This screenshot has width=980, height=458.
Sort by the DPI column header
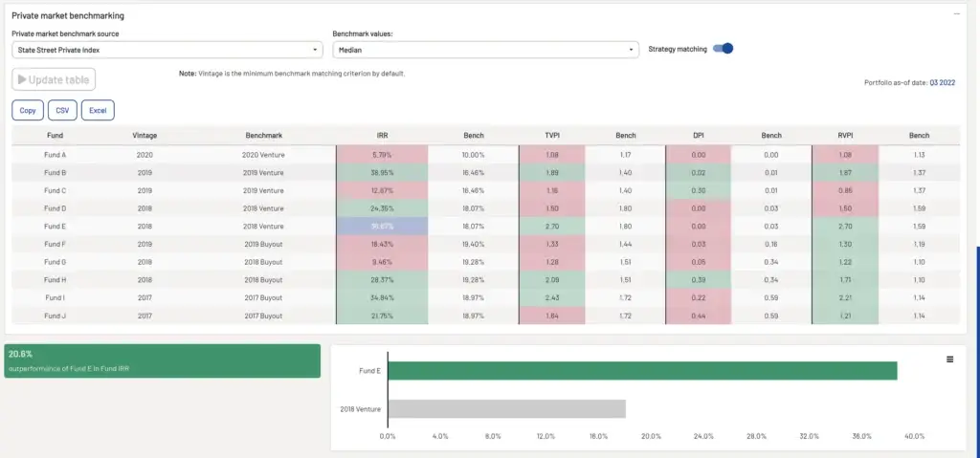(698, 135)
